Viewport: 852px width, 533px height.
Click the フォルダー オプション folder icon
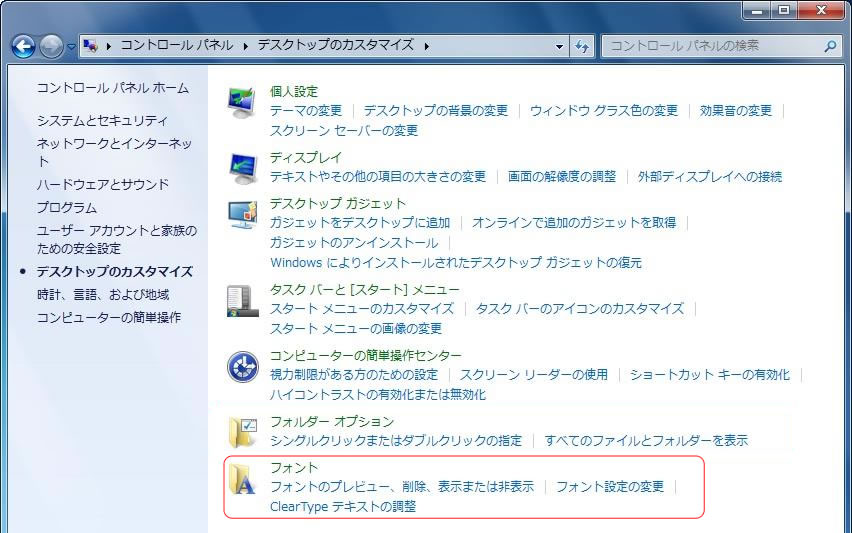[242, 431]
